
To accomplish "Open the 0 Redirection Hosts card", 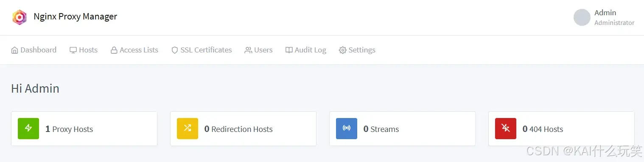I will (243, 129).
